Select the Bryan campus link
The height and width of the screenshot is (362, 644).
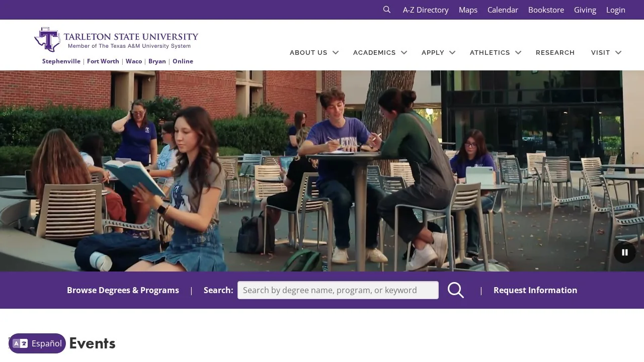(157, 61)
